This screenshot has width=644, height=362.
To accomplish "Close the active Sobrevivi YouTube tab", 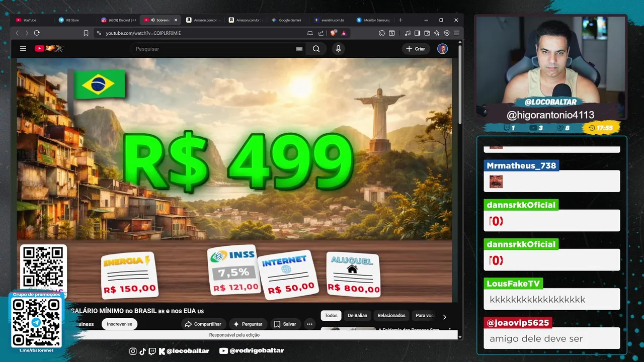I will click(x=176, y=20).
